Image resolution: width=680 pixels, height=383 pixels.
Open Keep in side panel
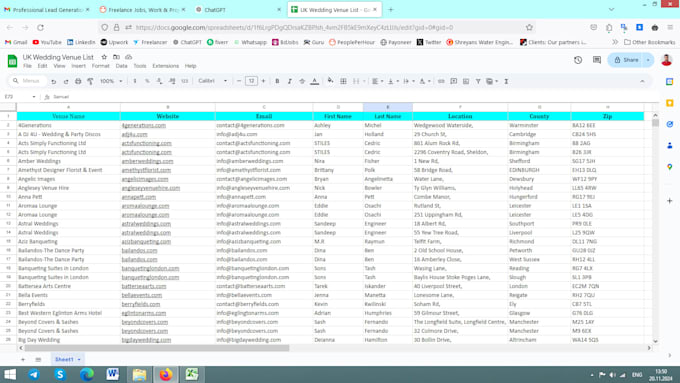pyautogui.click(x=670, y=103)
